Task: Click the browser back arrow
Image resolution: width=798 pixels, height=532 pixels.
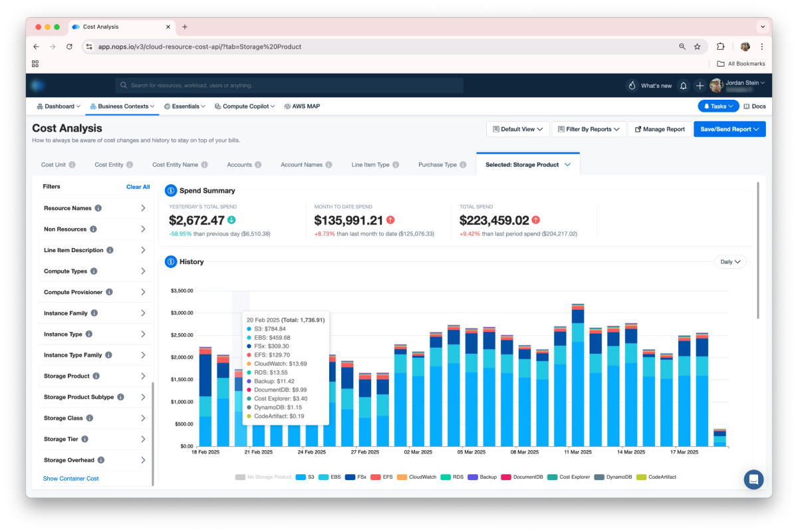Action: point(36,47)
